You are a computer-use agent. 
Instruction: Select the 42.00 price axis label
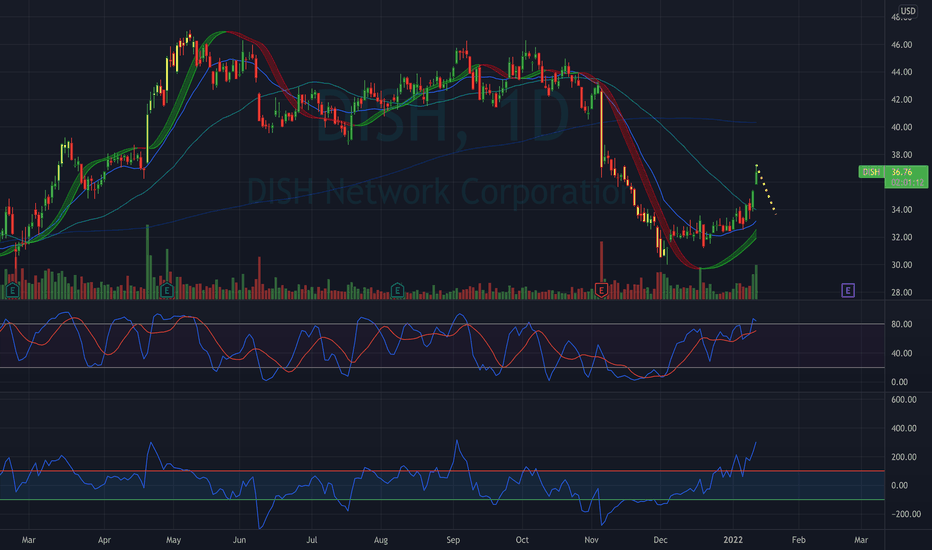tap(901, 99)
